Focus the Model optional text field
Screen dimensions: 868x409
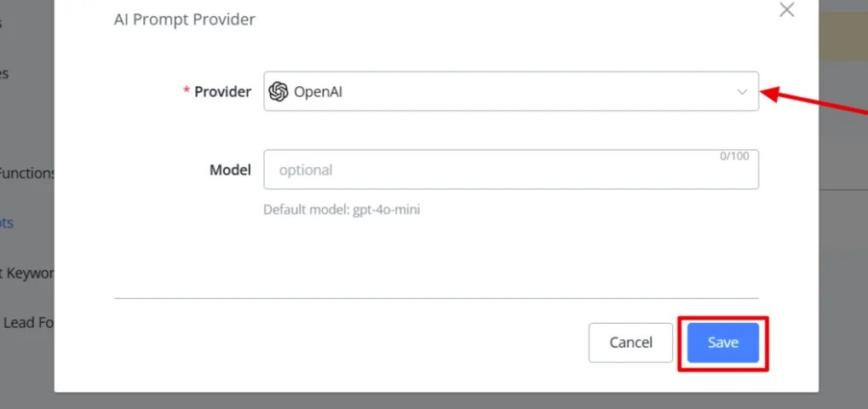click(511, 170)
